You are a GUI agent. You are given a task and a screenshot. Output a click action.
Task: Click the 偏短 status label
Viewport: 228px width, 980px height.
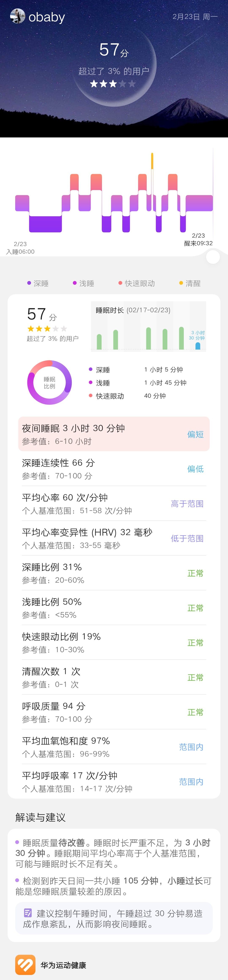(x=195, y=434)
